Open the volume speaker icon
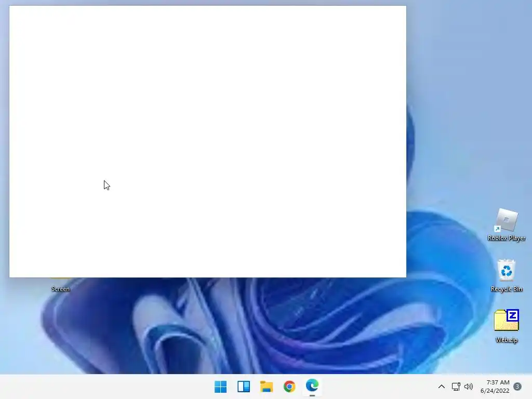This screenshot has height=399, width=532. [469, 387]
